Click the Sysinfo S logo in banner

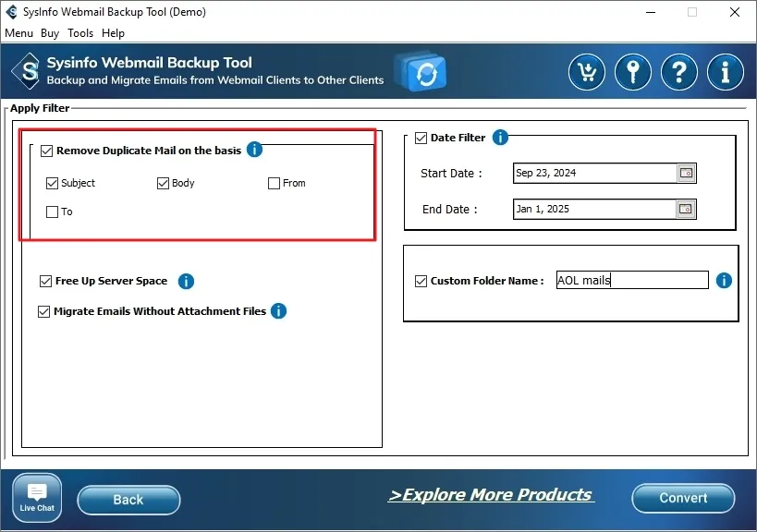[x=28, y=71]
